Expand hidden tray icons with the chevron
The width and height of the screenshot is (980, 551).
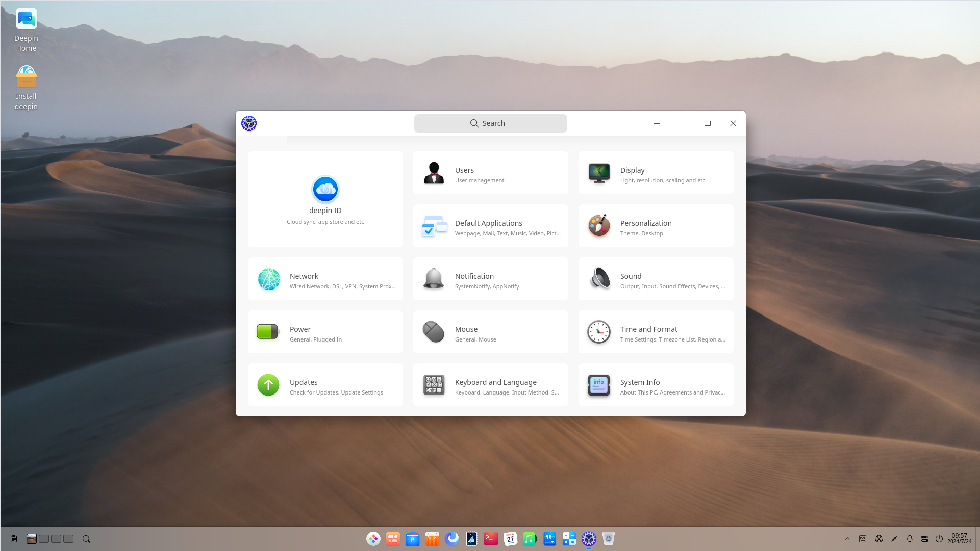(x=847, y=538)
